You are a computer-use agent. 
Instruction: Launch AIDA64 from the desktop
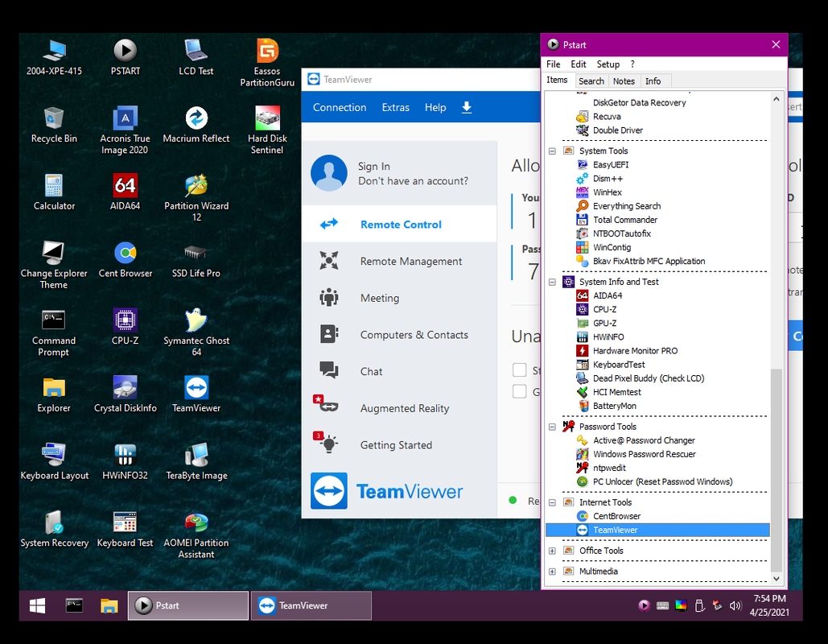pos(126,192)
